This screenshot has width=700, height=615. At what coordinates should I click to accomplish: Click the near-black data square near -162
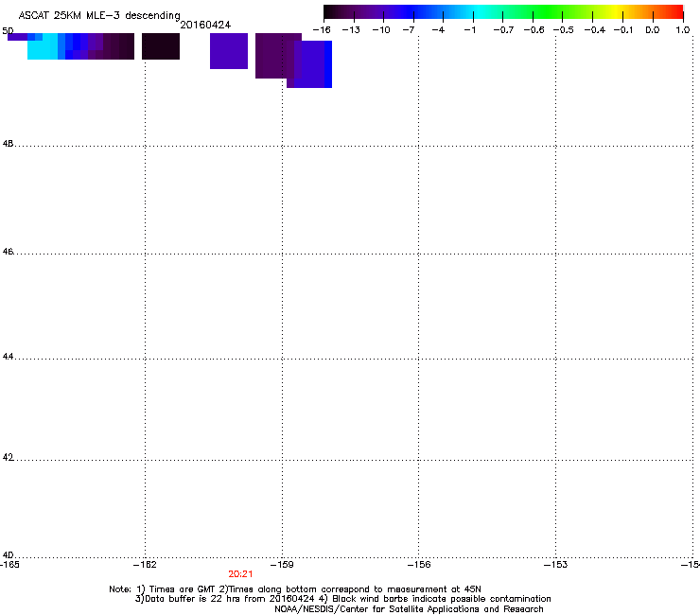[x=161, y=46]
